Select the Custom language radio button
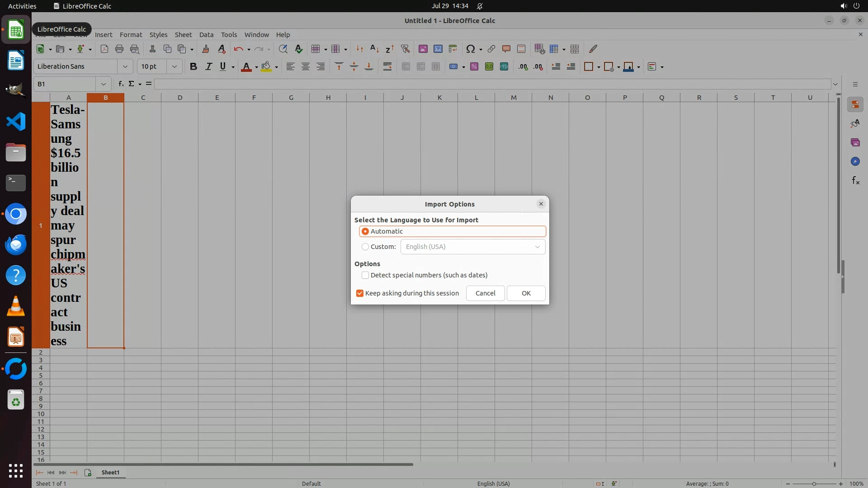868x488 pixels. pos(365,247)
